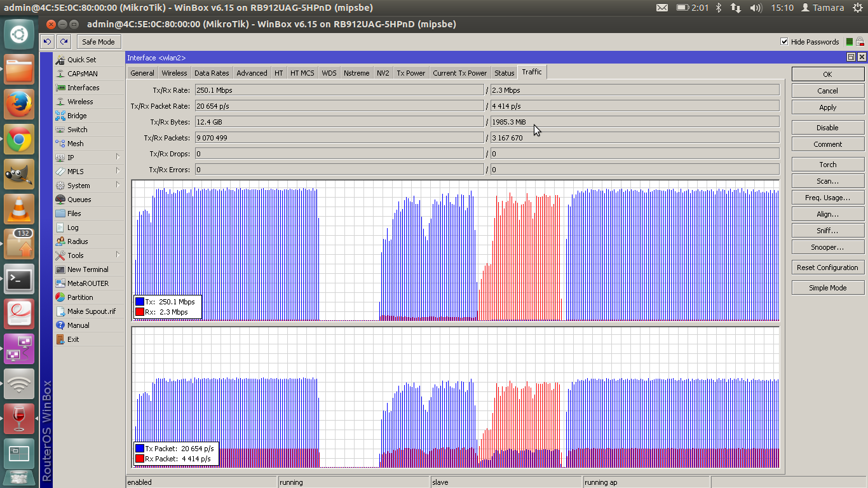Expand the IP submenu
The height and width of the screenshot is (488, 868).
89,158
